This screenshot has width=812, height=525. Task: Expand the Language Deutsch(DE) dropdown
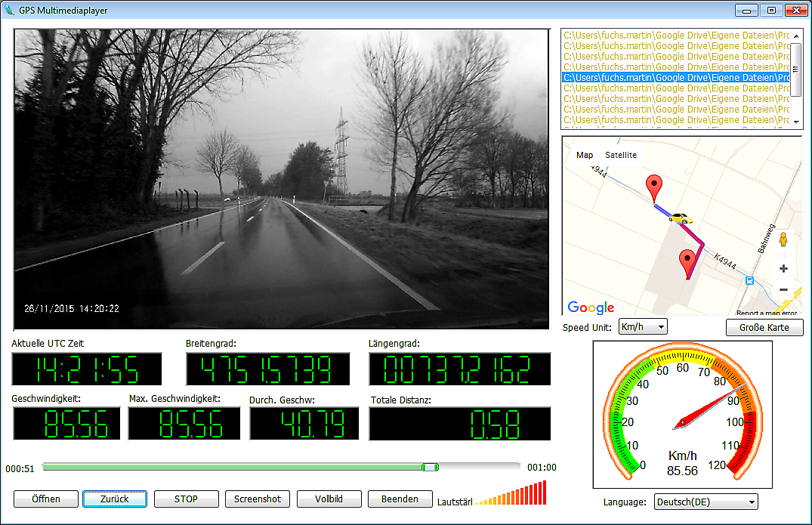(705, 502)
